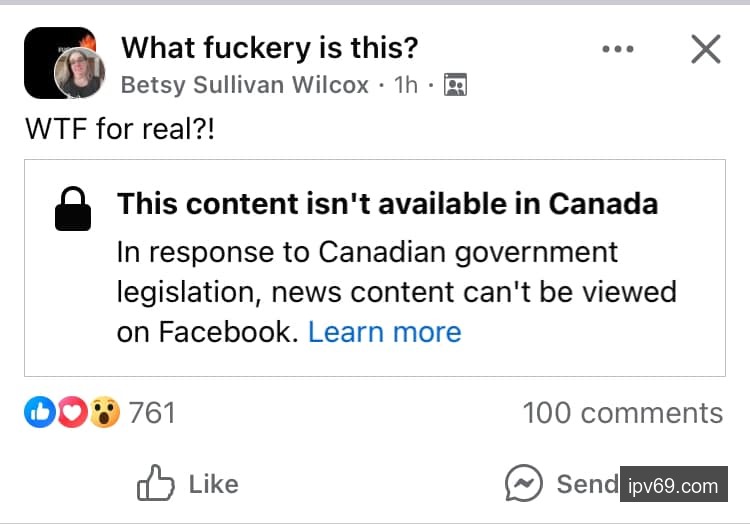Click the blue Like reaction icon
750x524 pixels.
39,412
